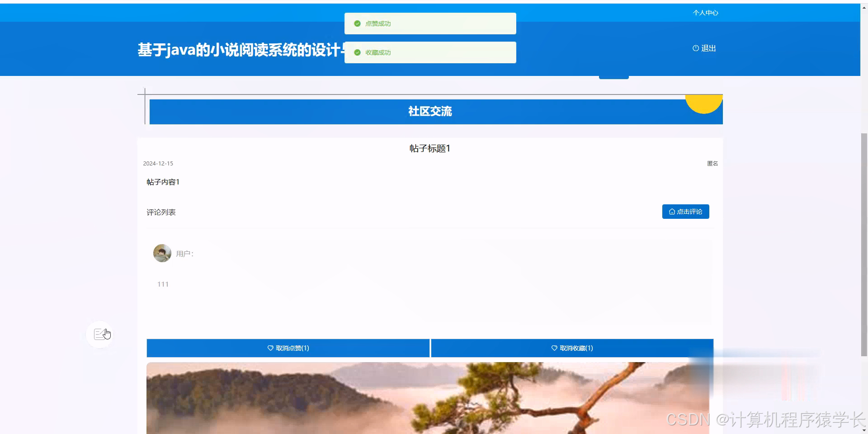Open 个人中心 from the top navigation
Screen dimensions: 868x434
tap(706, 12)
